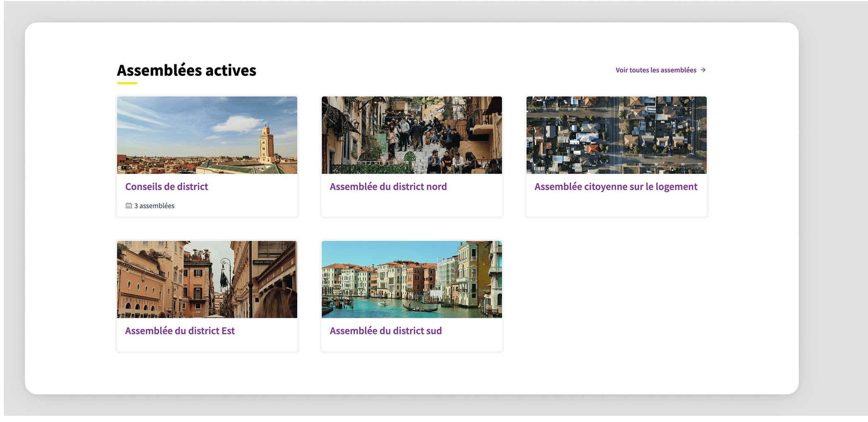The height and width of the screenshot is (422, 868).
Task: Click the crowded stairway street photo thumbnail
Action: (x=412, y=135)
